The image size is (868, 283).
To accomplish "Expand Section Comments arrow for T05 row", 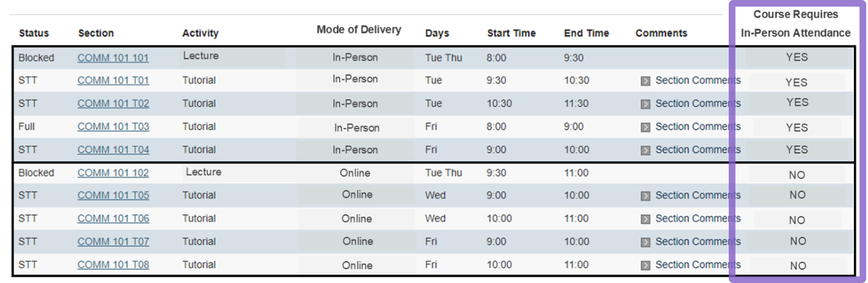I will [645, 196].
